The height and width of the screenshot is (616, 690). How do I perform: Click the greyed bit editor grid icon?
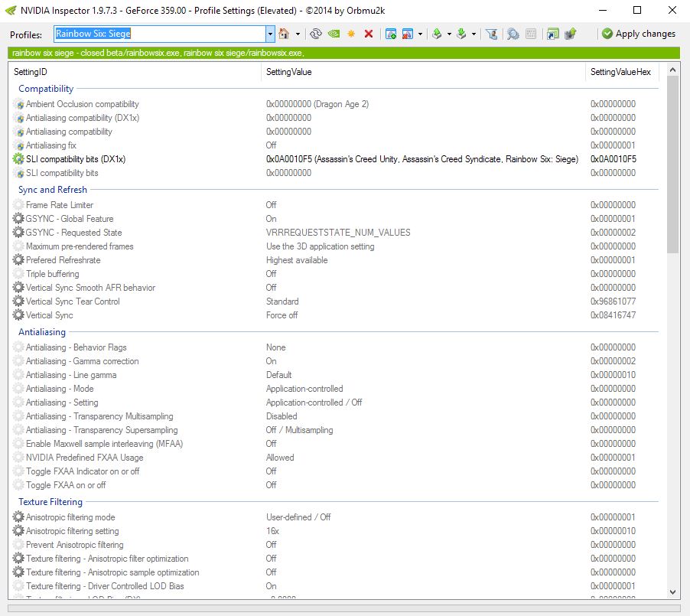tap(531, 34)
